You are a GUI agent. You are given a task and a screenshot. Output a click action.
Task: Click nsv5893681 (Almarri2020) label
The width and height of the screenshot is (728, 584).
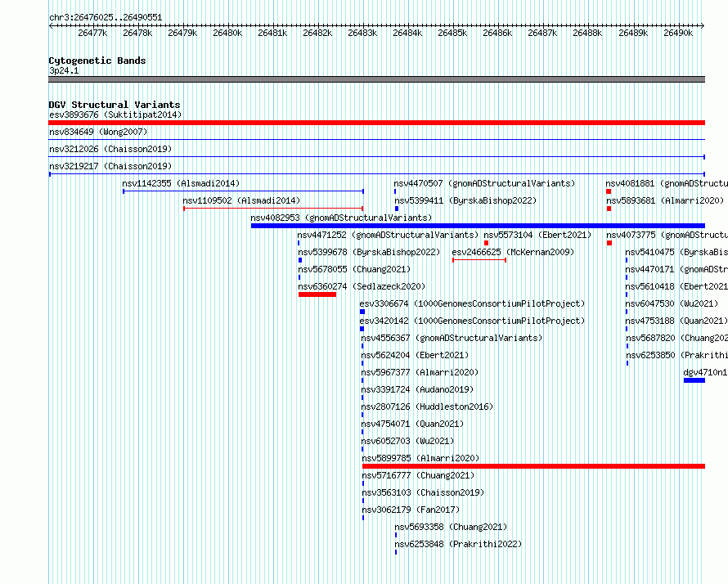click(665, 200)
